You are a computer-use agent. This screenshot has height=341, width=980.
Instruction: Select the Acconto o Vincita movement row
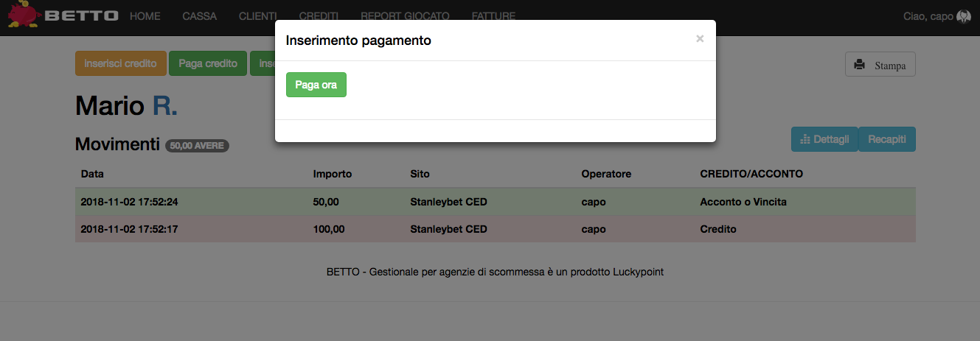point(495,202)
